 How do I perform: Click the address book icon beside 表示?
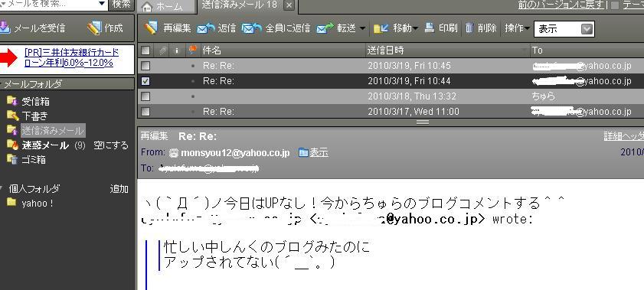tap(303, 152)
